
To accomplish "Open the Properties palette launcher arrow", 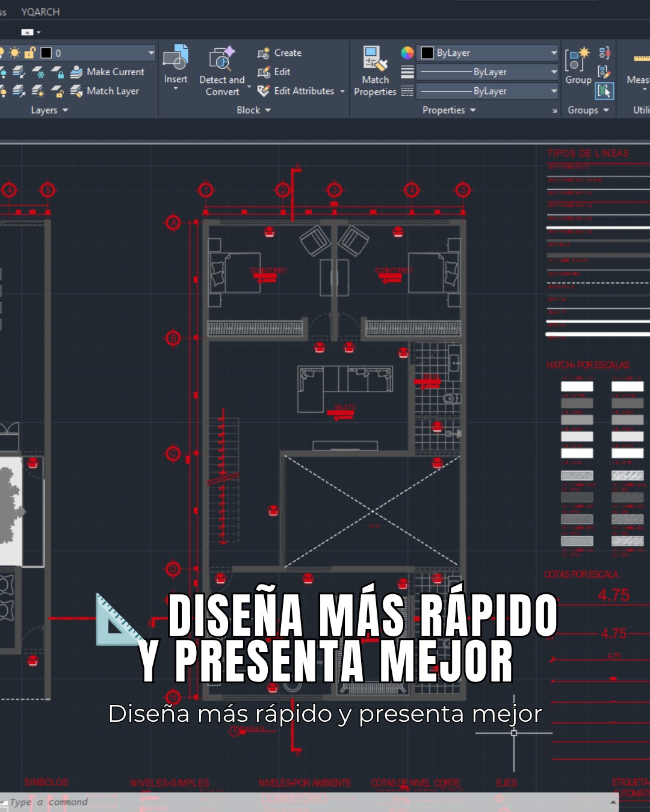I will [x=554, y=111].
